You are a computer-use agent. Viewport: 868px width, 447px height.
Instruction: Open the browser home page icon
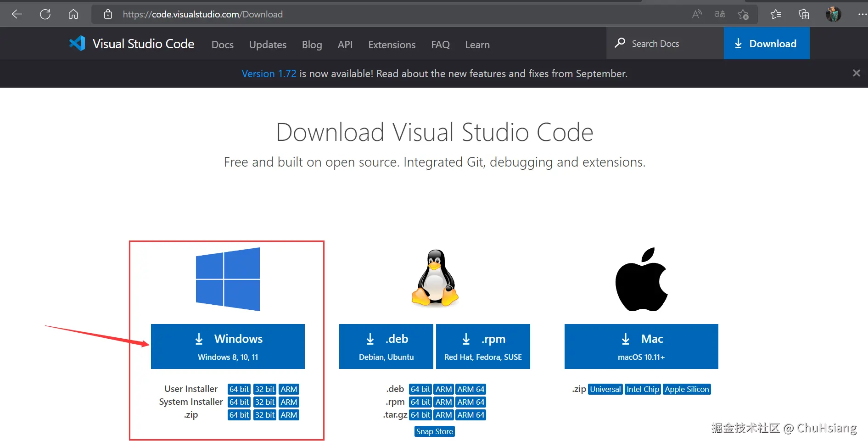click(x=73, y=14)
